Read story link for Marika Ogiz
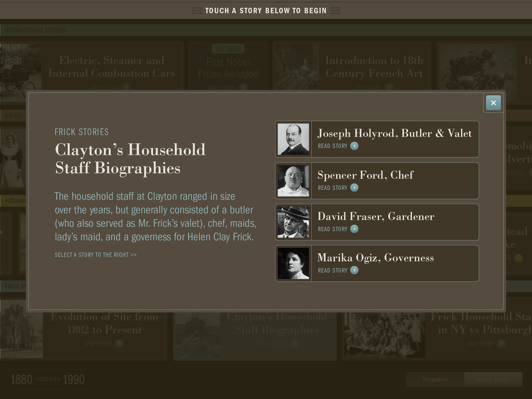Screen dimensions: 532x399 point(332,270)
